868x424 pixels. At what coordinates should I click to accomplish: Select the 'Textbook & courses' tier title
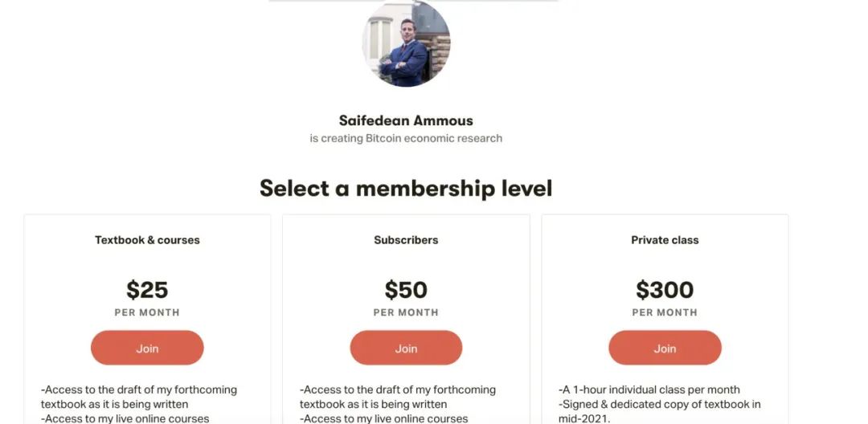click(x=147, y=240)
